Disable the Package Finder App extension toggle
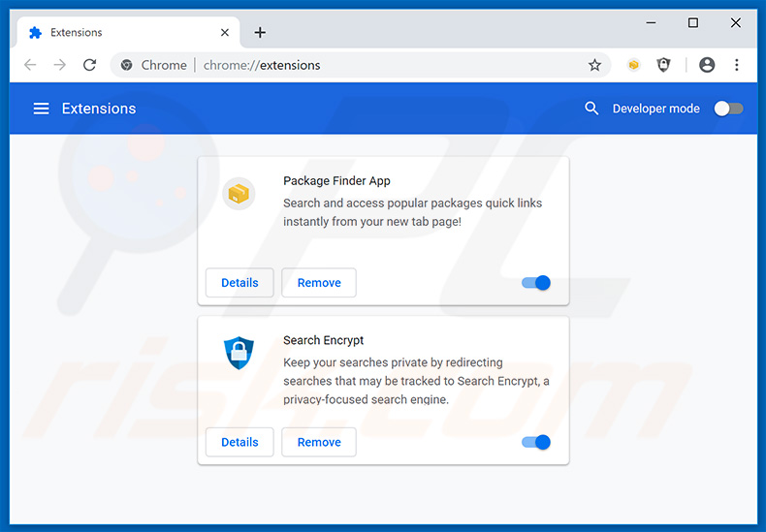The height and width of the screenshot is (532, 766). point(536,283)
